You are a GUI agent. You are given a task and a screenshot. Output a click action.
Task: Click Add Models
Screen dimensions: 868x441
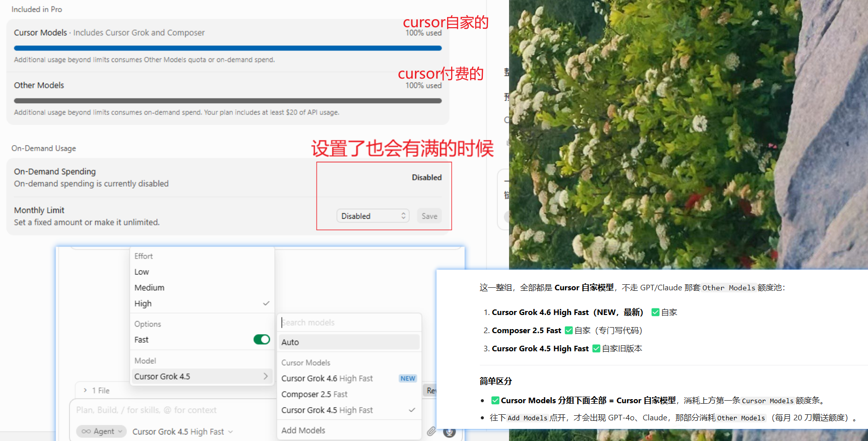(349, 430)
